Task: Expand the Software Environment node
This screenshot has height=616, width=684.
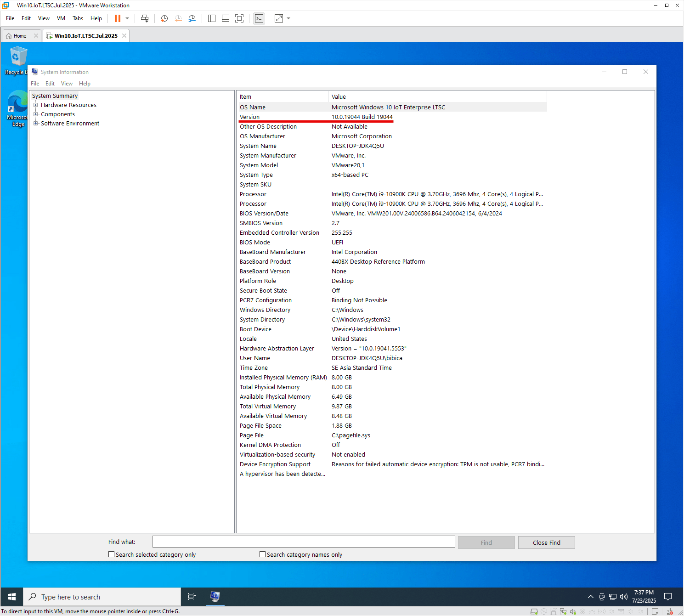Action: click(x=36, y=124)
